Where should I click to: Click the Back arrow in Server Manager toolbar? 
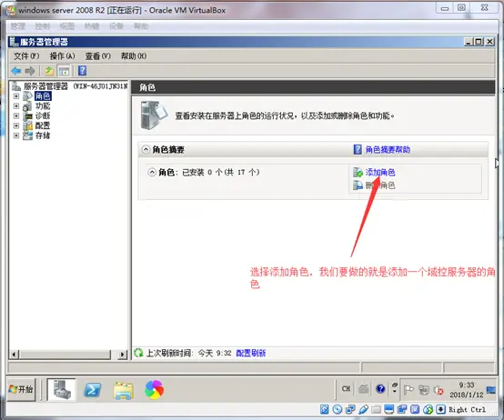(x=16, y=71)
